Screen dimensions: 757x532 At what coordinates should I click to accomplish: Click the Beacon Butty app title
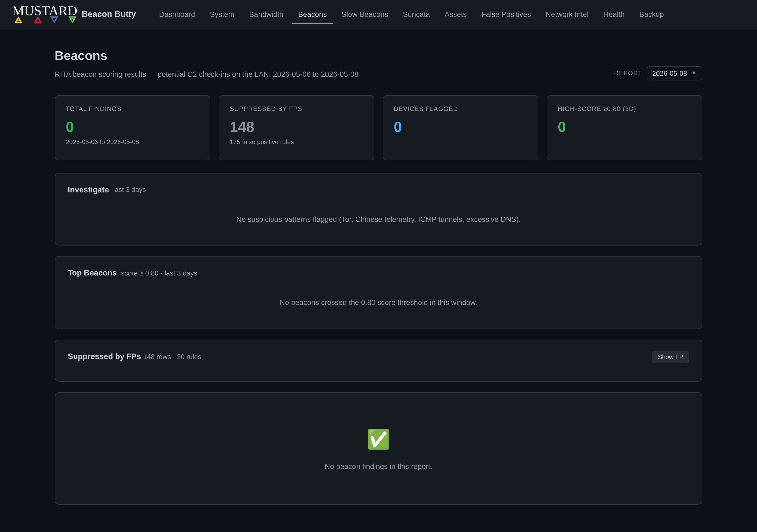pos(109,14)
